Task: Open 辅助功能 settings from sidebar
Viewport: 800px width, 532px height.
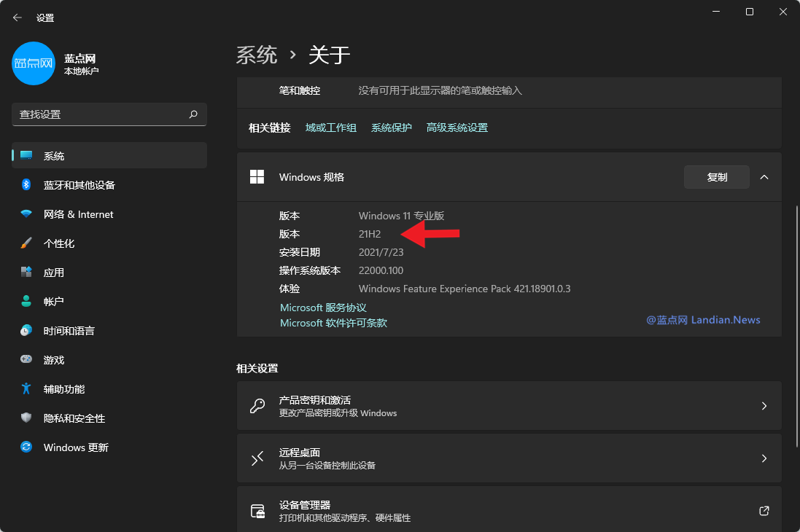Action: click(62, 388)
